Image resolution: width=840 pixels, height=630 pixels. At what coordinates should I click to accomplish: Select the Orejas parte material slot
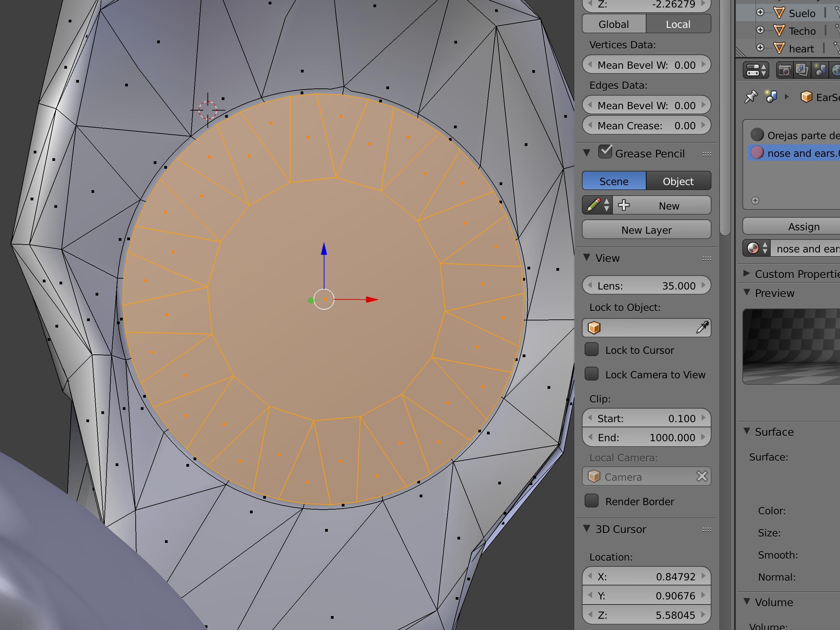tap(794, 135)
